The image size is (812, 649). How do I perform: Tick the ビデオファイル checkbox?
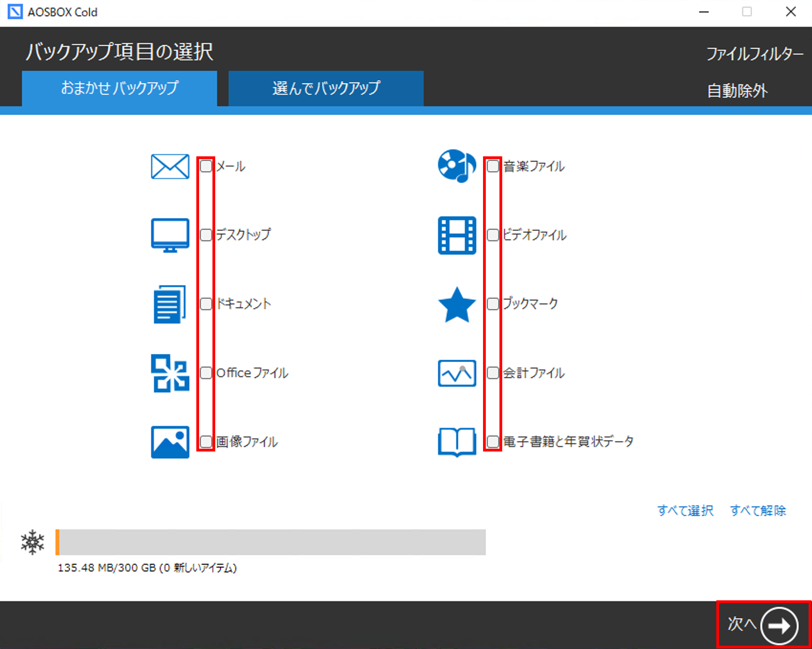coord(493,235)
